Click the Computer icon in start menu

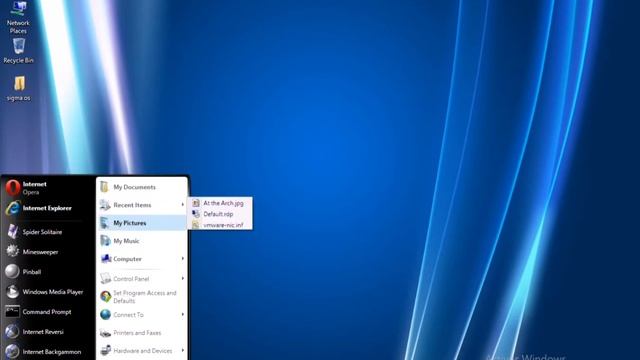[x=106, y=259]
